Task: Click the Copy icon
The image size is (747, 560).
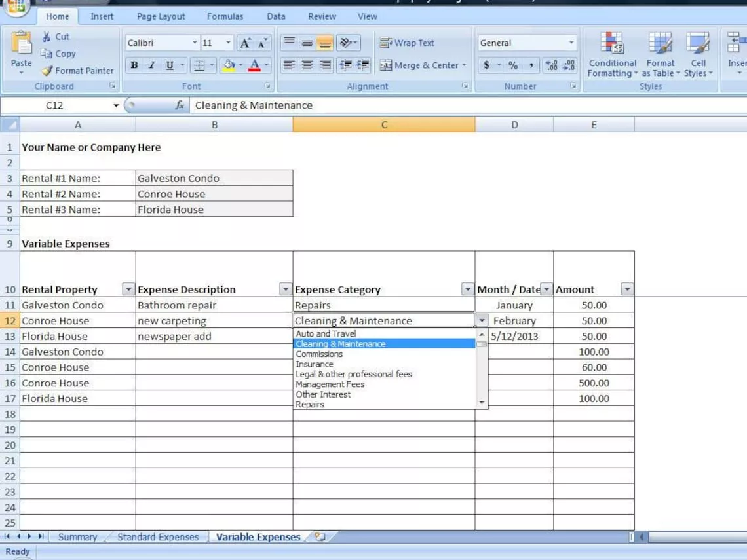Action: (47, 54)
